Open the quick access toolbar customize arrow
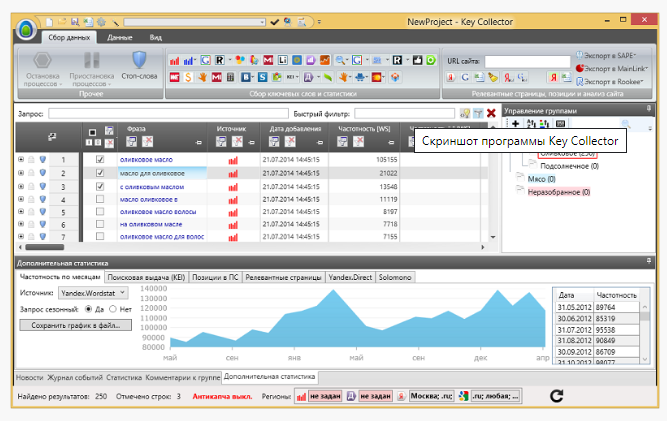Image resolution: width=667 pixels, height=421 pixels. (319, 22)
